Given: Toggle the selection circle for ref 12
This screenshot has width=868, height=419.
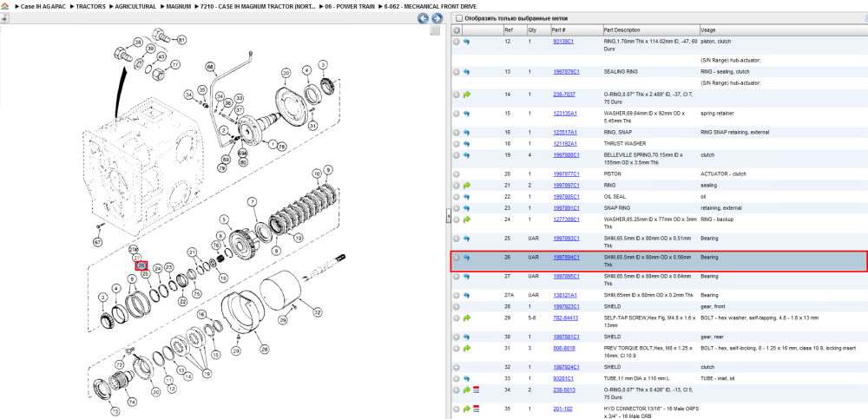Looking at the screenshot, I should click(457, 42).
